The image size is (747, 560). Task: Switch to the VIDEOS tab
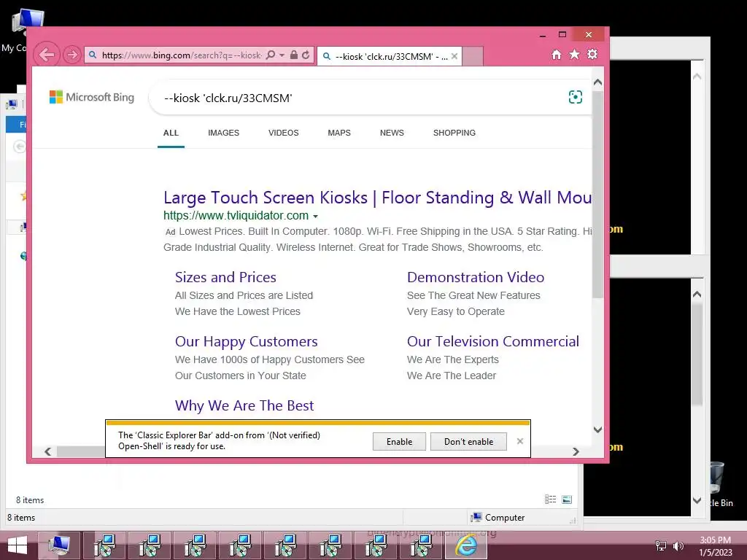coord(284,133)
